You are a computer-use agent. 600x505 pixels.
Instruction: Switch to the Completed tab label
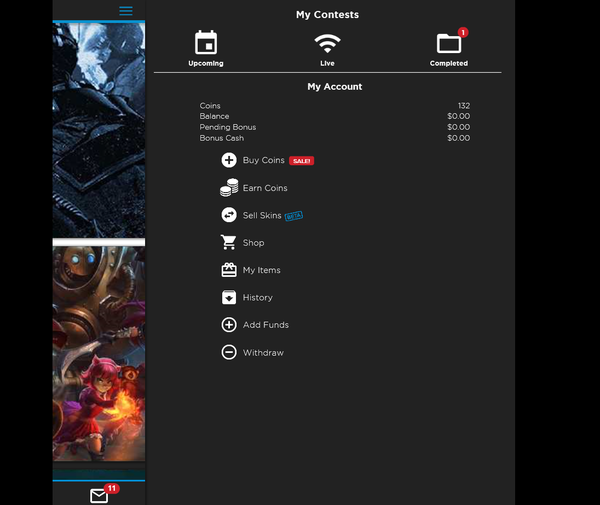click(x=449, y=63)
